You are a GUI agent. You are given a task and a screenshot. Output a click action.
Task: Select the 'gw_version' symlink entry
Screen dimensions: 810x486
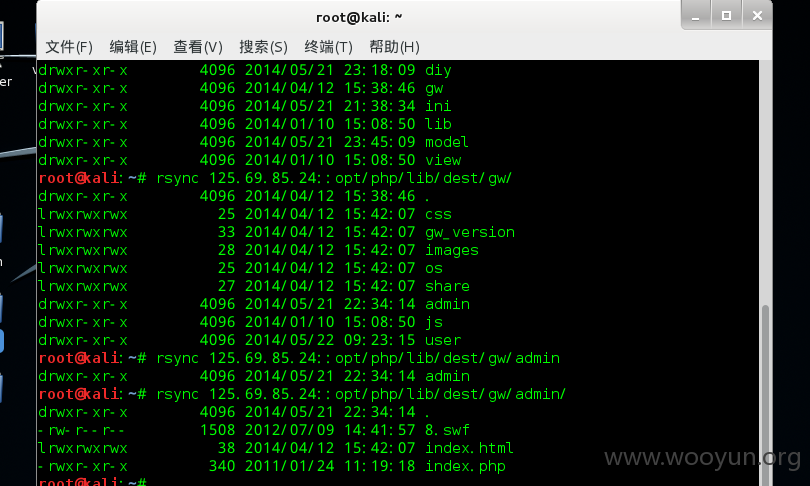[470, 232]
